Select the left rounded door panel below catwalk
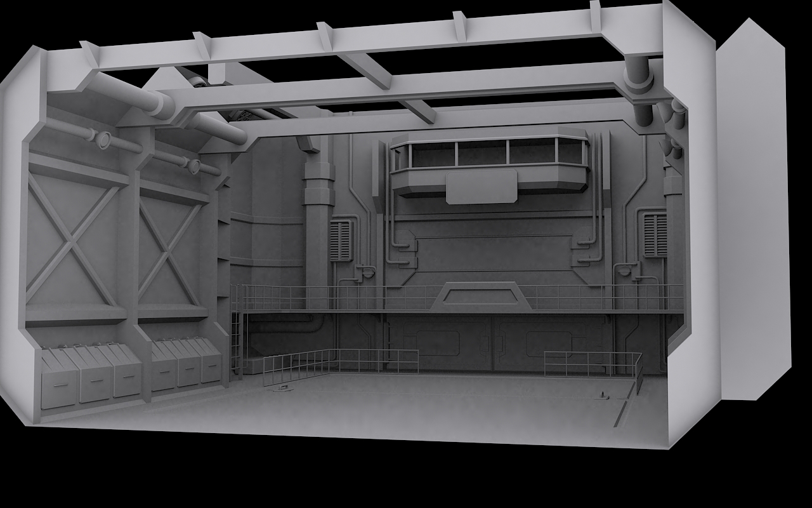 click(438, 344)
